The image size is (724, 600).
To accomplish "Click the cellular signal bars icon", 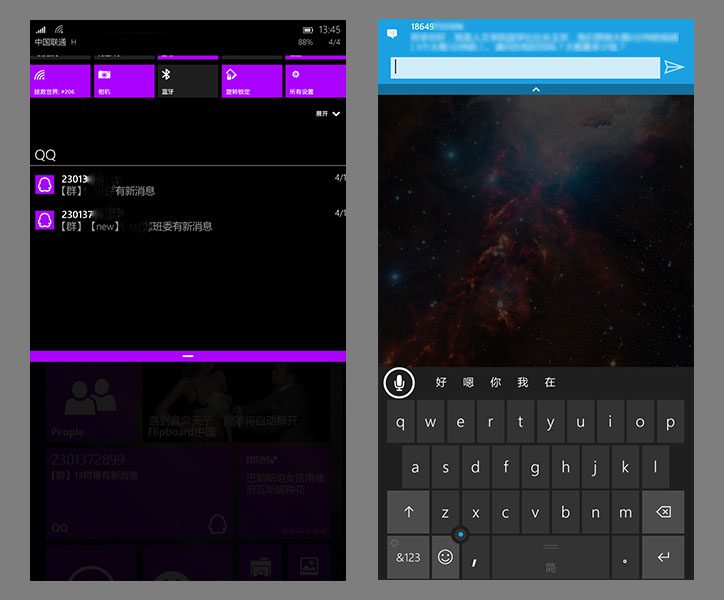I will (41, 30).
